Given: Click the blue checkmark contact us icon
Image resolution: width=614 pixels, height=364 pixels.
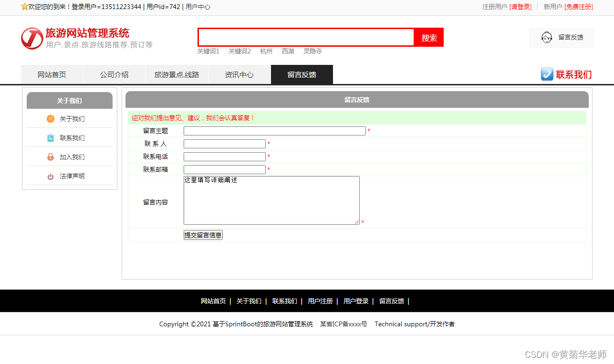Looking at the screenshot, I should (x=547, y=74).
